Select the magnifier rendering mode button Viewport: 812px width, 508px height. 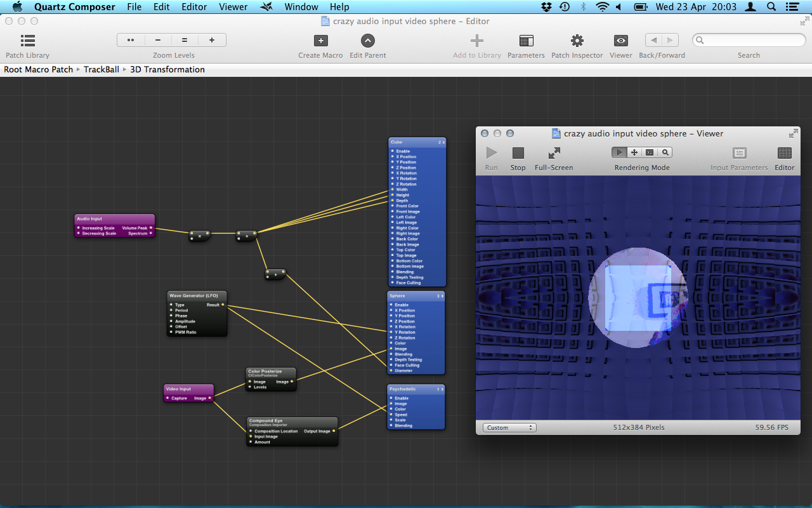tap(665, 152)
